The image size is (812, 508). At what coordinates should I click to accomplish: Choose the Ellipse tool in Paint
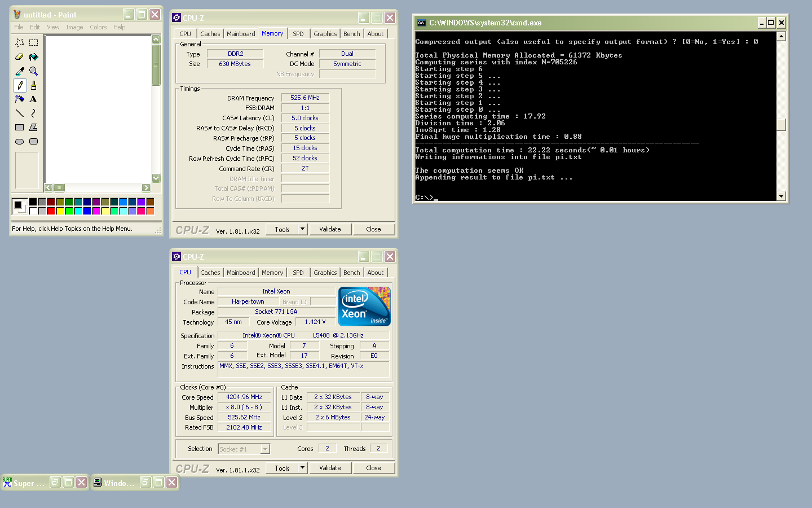coord(20,142)
